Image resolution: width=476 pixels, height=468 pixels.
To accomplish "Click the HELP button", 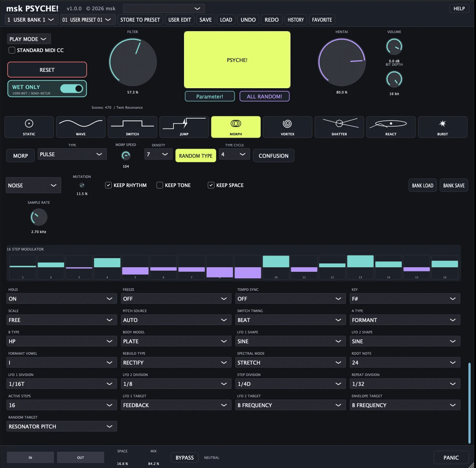I will 459,8.
